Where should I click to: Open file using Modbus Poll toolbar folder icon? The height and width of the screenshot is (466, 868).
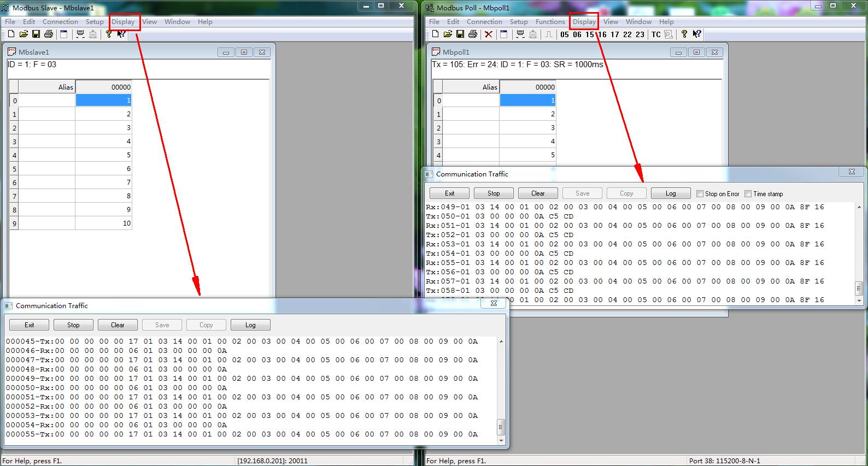(x=448, y=34)
